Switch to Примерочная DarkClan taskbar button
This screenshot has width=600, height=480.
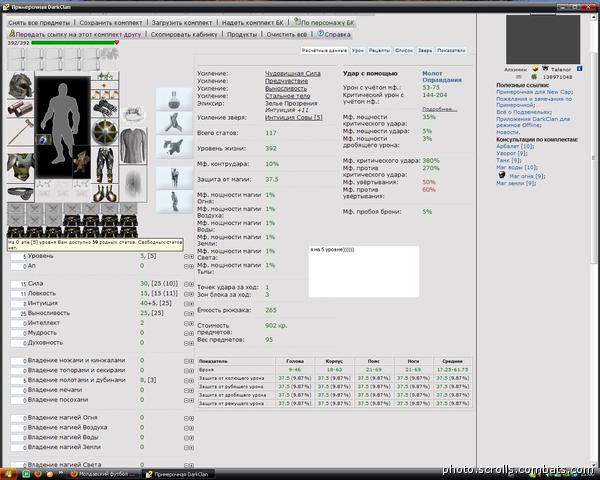click(x=178, y=474)
